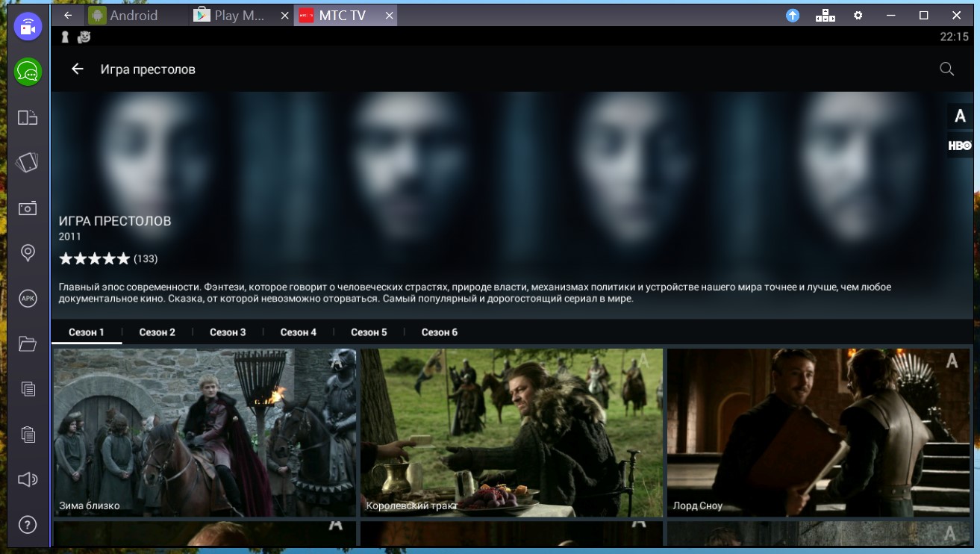Viewport: 980px width, 554px height.
Task: Open the green chat bubble icon
Action: [x=28, y=72]
